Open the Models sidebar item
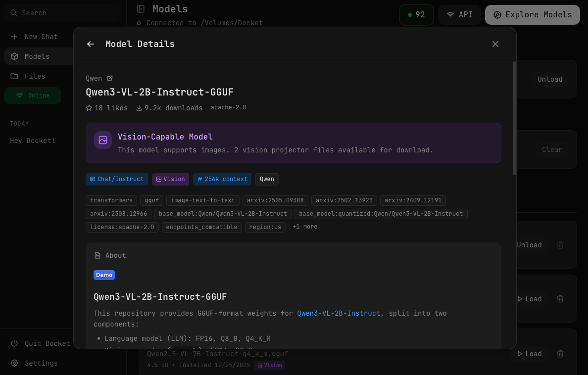Viewport: 588px width, 375px height. click(37, 56)
